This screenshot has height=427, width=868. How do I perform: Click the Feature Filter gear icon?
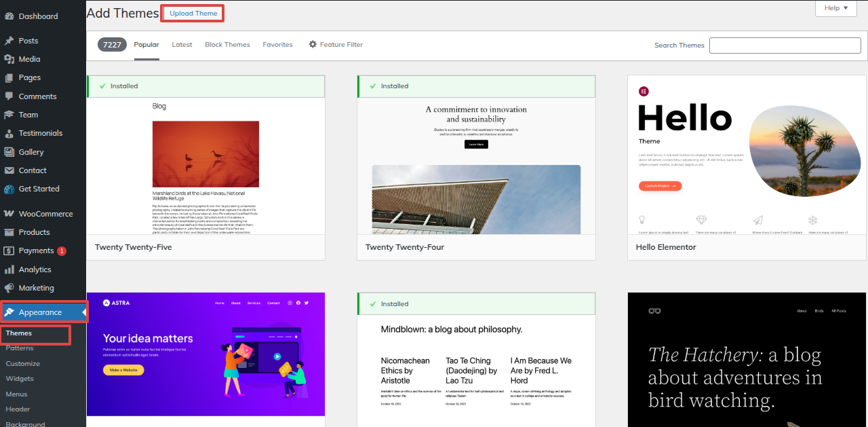pos(313,44)
